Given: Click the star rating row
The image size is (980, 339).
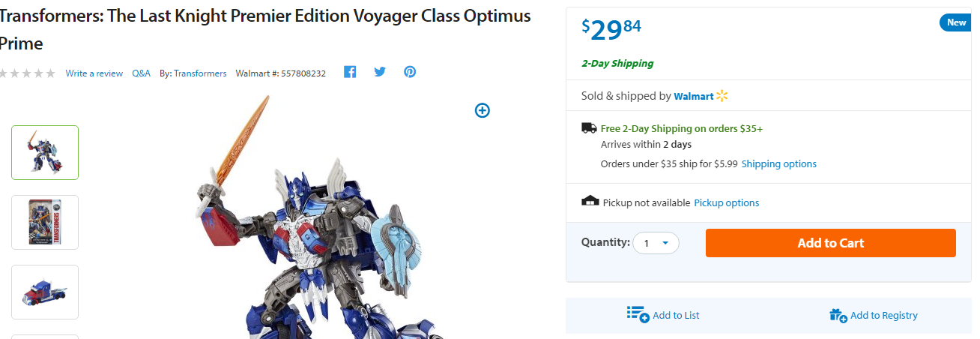Looking at the screenshot, I should click(27, 73).
